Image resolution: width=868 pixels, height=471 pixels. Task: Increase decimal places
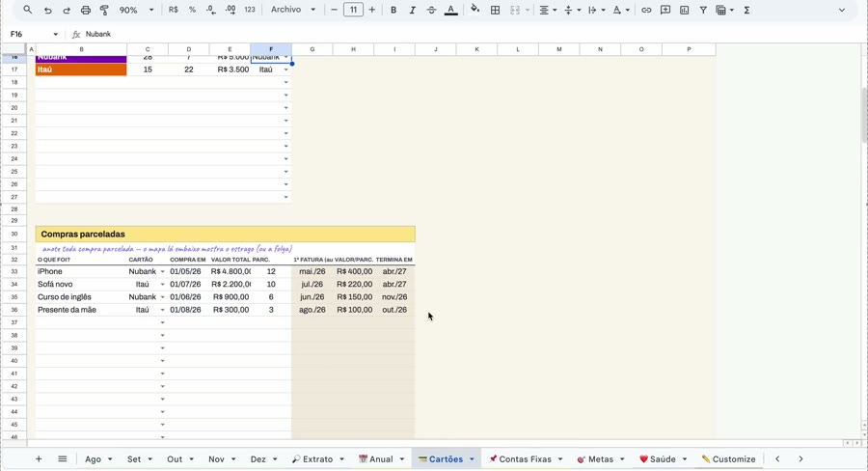coord(231,10)
